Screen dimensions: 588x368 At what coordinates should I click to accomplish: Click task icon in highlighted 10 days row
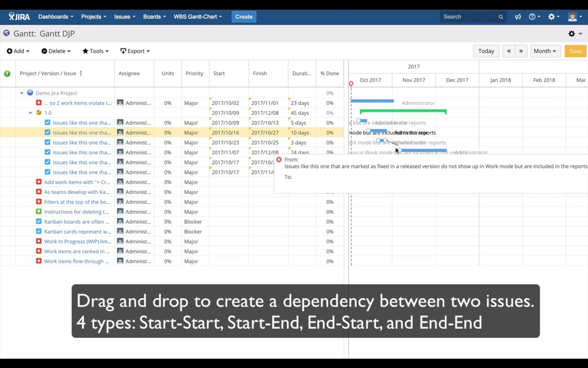[47, 132]
